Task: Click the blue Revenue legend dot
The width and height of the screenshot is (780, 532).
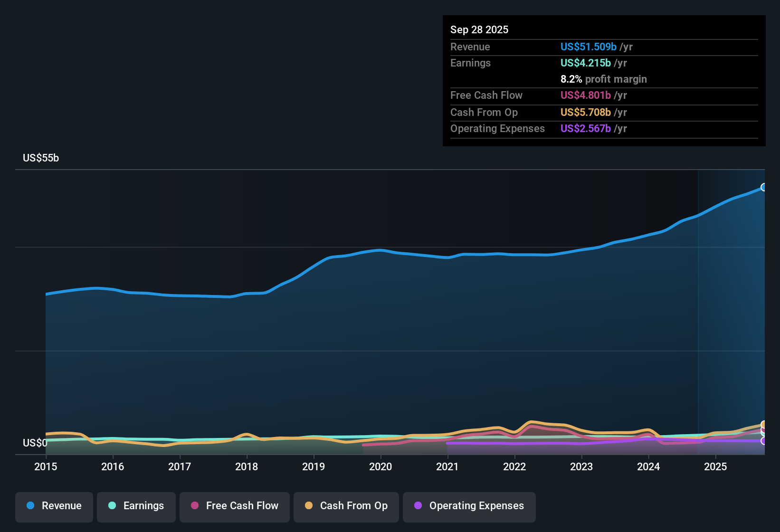Action: tap(30, 506)
